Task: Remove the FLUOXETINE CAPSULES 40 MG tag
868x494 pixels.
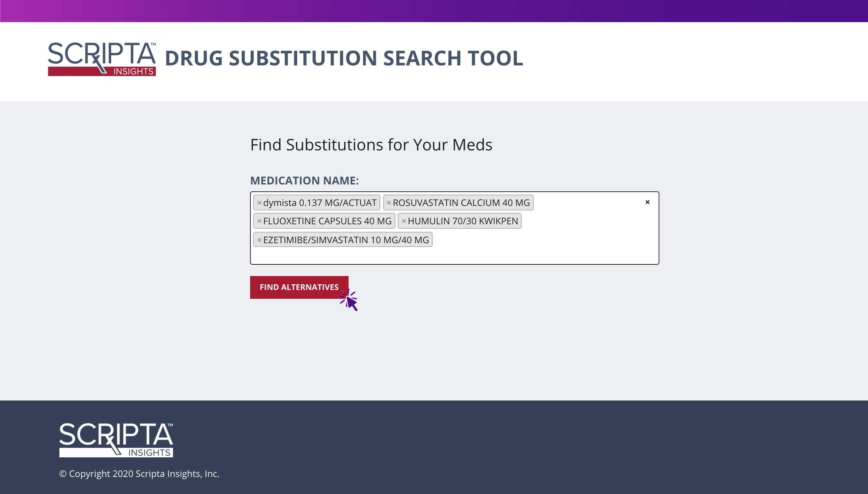Action: (259, 221)
